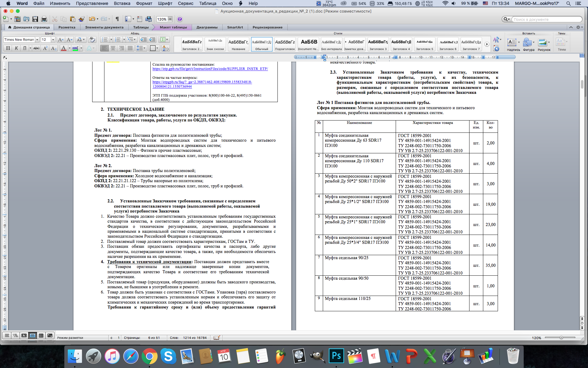Open Google Chrome from the Dock
The image size is (588, 368).
pyautogui.click(x=149, y=356)
